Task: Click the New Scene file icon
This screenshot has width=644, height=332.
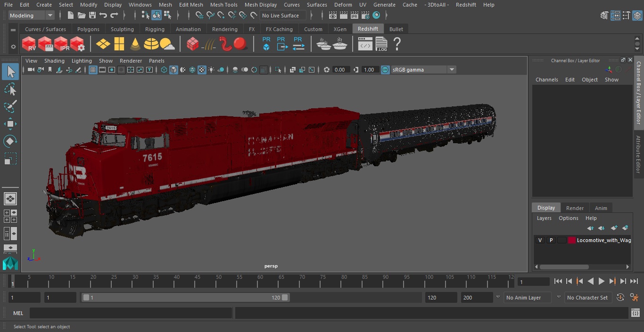Action: (x=70, y=16)
